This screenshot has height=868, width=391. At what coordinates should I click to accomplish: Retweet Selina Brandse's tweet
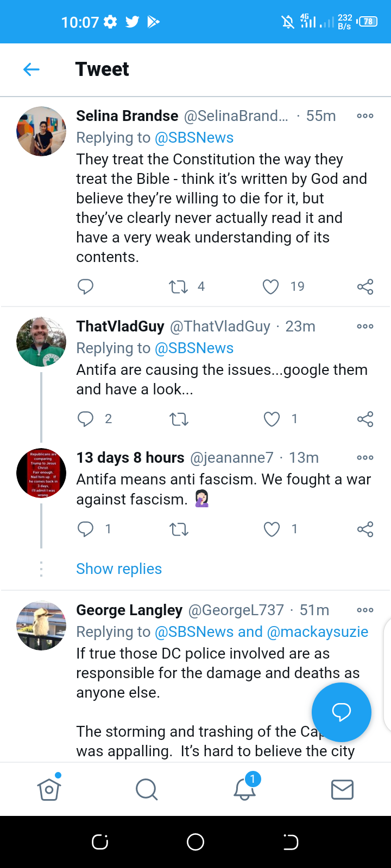(x=178, y=286)
